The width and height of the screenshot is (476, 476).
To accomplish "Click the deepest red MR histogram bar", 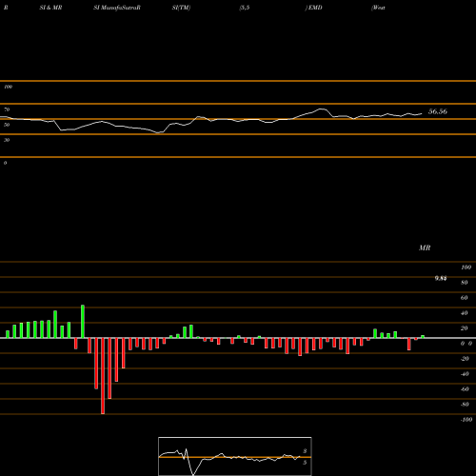I will pos(103,376).
